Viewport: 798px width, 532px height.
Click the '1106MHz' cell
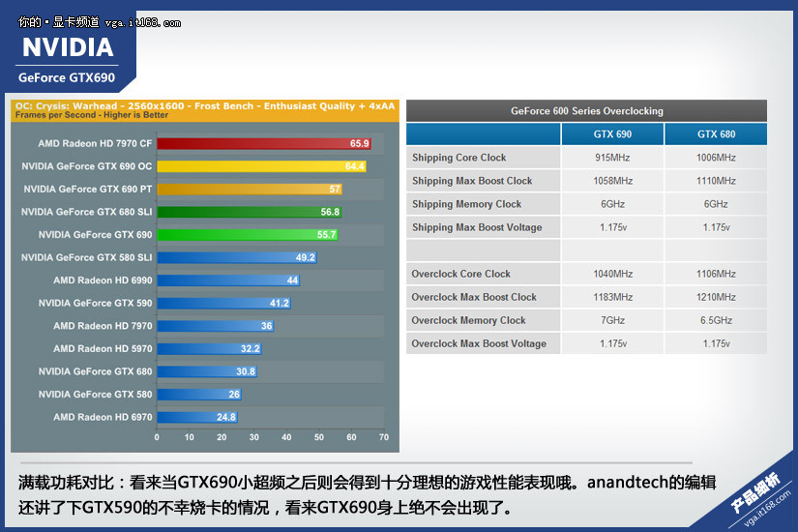coord(716,274)
